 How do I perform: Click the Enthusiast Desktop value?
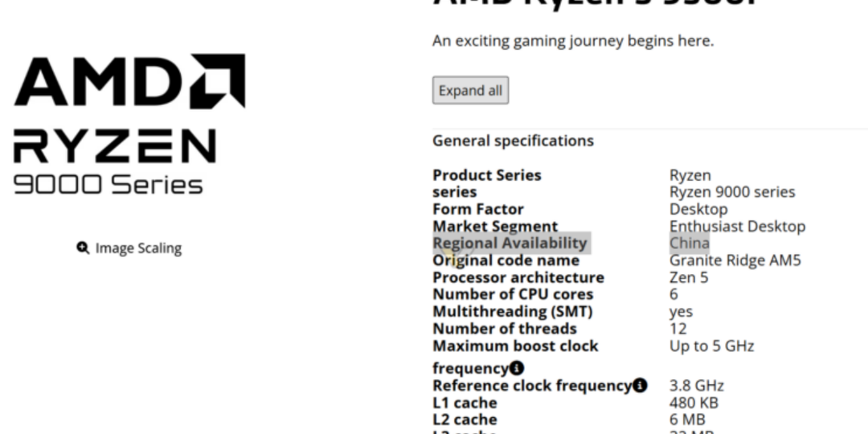coord(737,227)
